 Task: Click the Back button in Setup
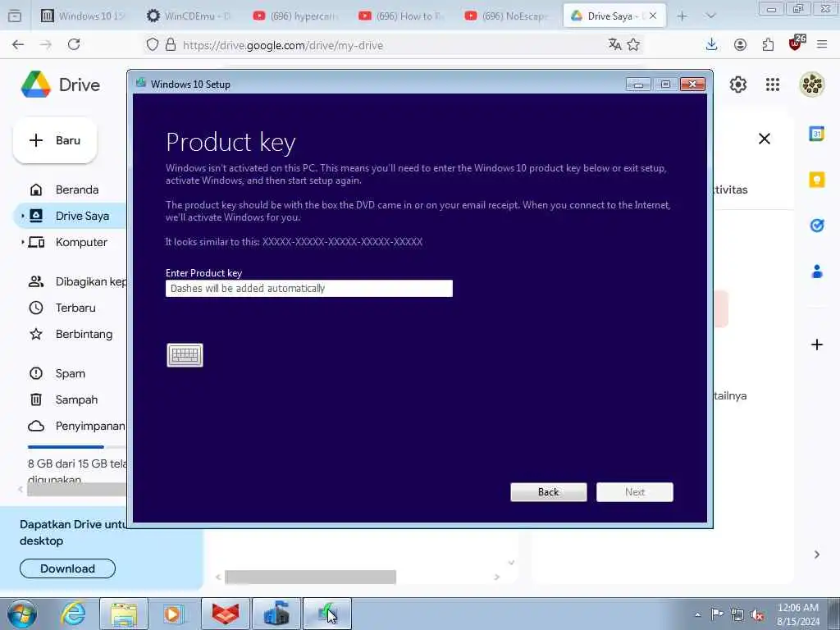click(x=549, y=492)
